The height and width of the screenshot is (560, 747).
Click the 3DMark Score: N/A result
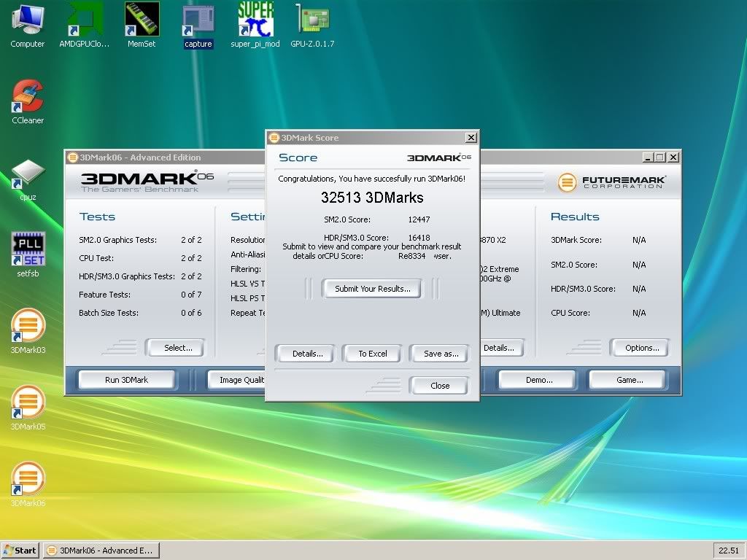598,239
